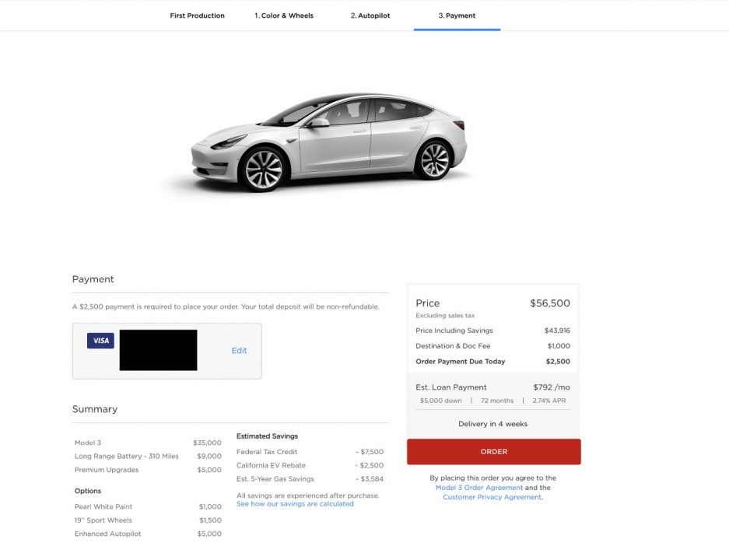Click the $43,916 savings price value
Screen dimensions: 729x560
[557, 331]
